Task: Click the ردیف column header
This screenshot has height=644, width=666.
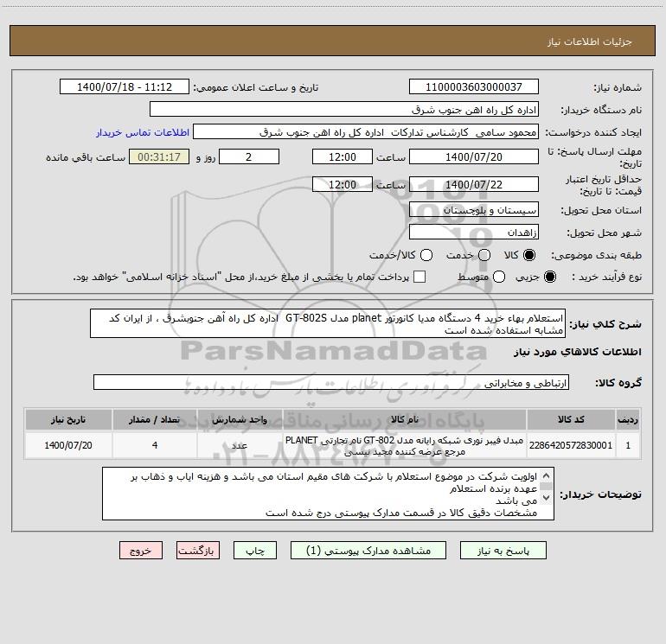Action: tap(628, 419)
